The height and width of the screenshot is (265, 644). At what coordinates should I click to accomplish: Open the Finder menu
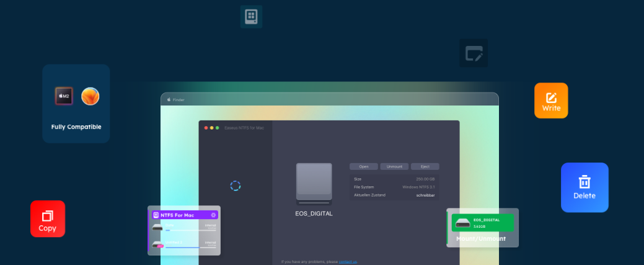coord(179,99)
